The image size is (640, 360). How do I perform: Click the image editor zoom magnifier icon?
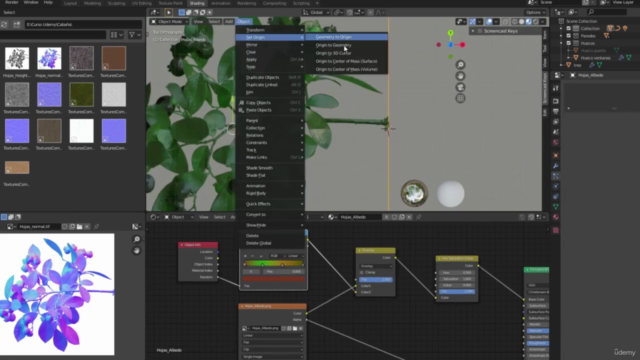pyautogui.click(x=137, y=239)
